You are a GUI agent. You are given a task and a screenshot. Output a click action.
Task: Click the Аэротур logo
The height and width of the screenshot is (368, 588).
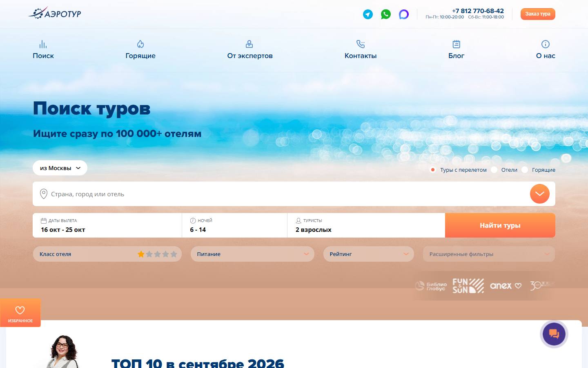pos(55,13)
